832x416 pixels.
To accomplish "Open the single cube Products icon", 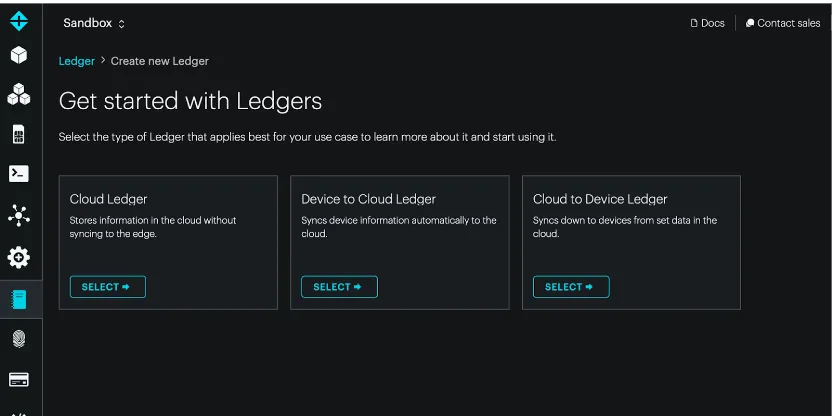I will coord(19,55).
